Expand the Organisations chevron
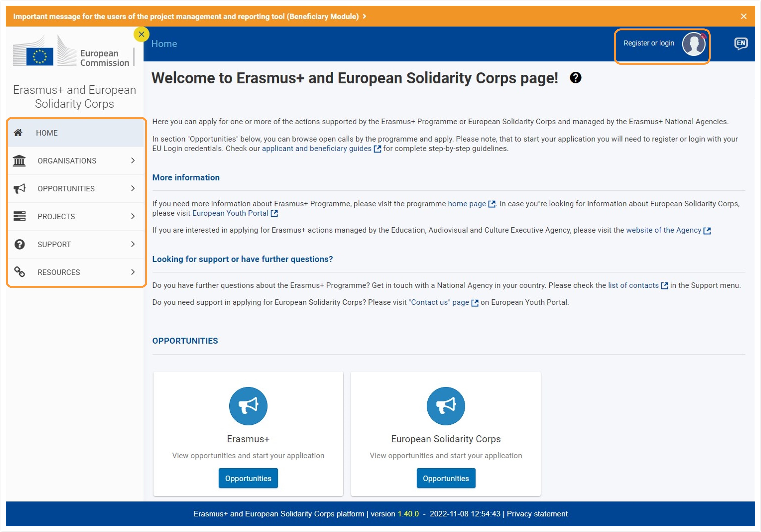This screenshot has width=761, height=532. pyautogui.click(x=133, y=161)
